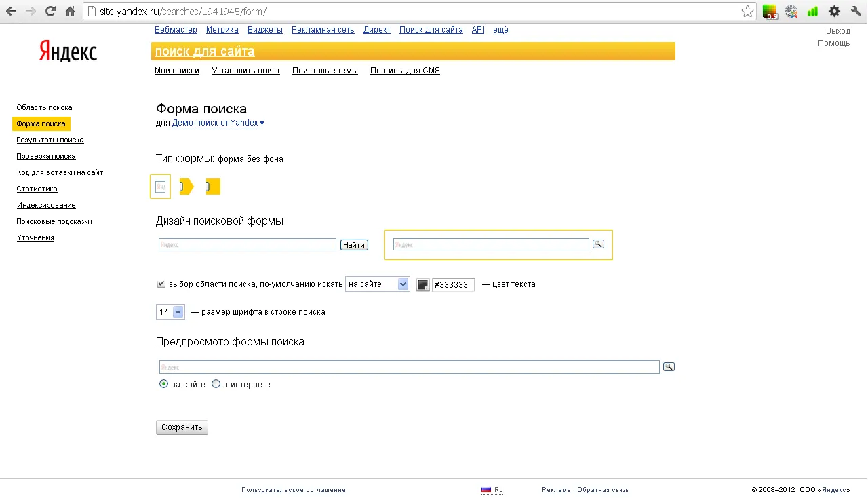Viewport: 868px width, 498px height.
Task: Open the Реклама footer link
Action: click(x=556, y=490)
